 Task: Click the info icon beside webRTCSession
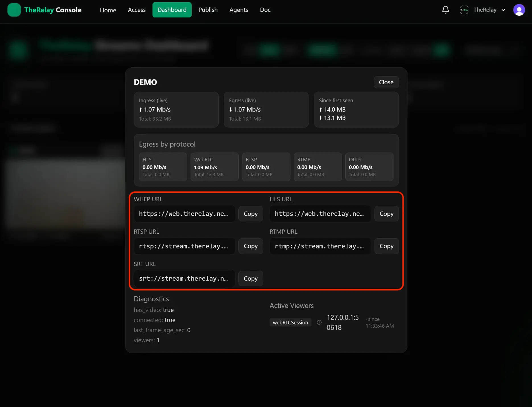click(x=319, y=322)
